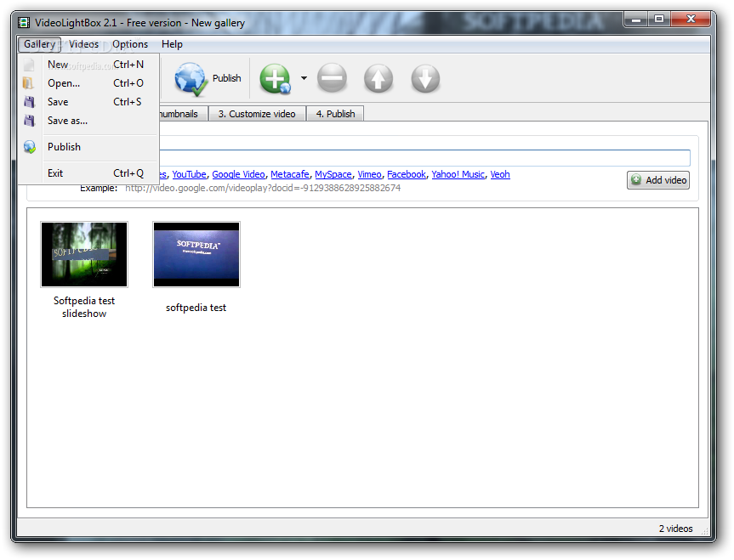
Task: Close the VideoLightBox window
Action: point(691,20)
